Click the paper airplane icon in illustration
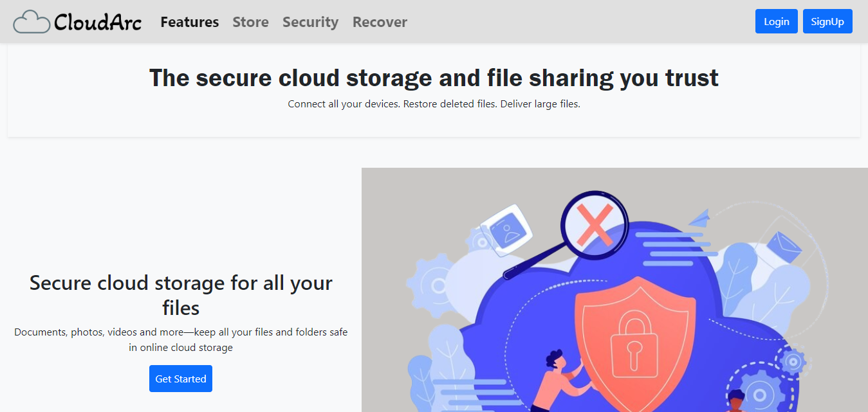The width and height of the screenshot is (868, 412). tap(699, 217)
